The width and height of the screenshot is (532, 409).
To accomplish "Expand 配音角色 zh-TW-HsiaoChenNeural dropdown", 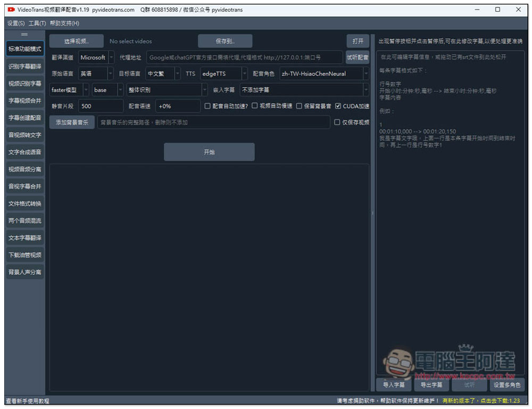I will pyautogui.click(x=324, y=73).
